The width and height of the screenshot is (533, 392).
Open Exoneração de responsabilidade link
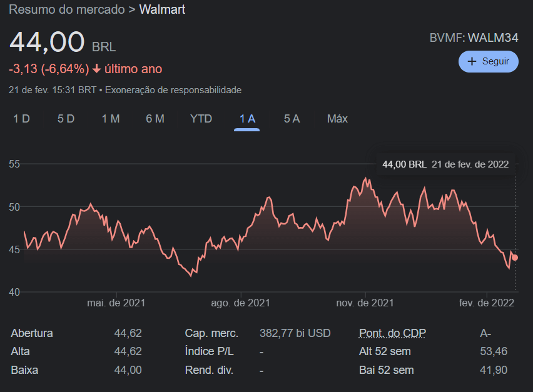(x=173, y=90)
